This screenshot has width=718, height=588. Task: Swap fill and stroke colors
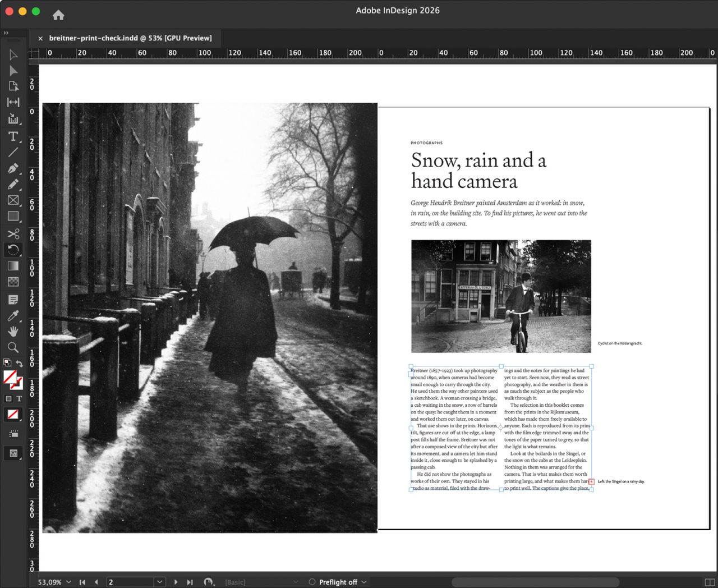(x=19, y=363)
